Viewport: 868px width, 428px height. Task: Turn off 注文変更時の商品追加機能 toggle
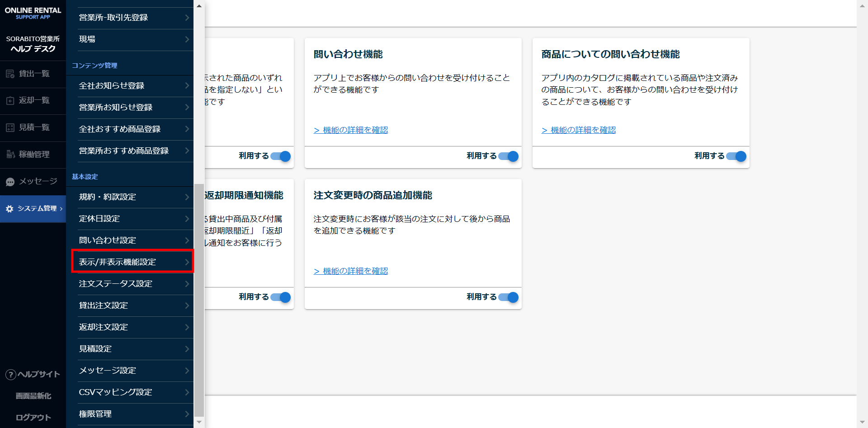pyautogui.click(x=509, y=297)
